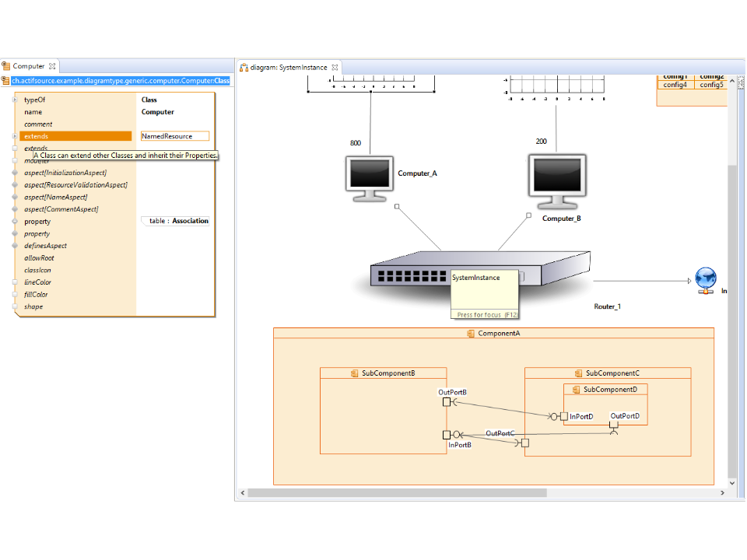Click the NamedResource input field
This screenshot has width=747, height=560.
pyautogui.click(x=174, y=136)
